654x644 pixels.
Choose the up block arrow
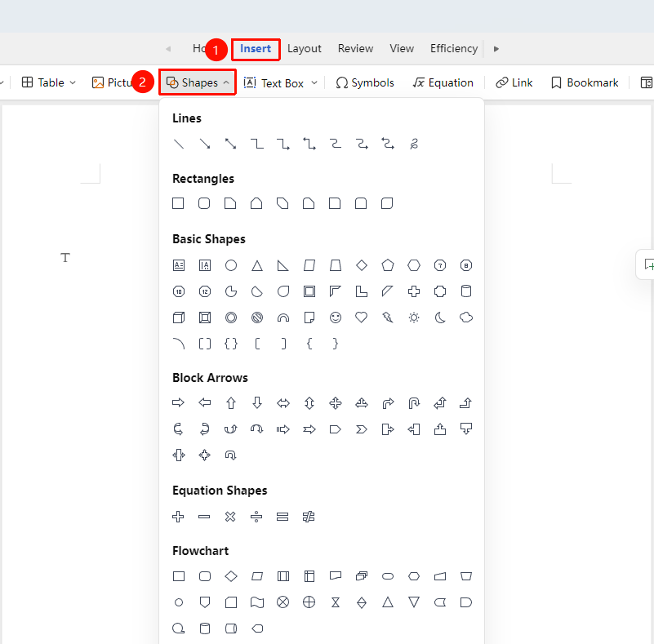[230, 402]
